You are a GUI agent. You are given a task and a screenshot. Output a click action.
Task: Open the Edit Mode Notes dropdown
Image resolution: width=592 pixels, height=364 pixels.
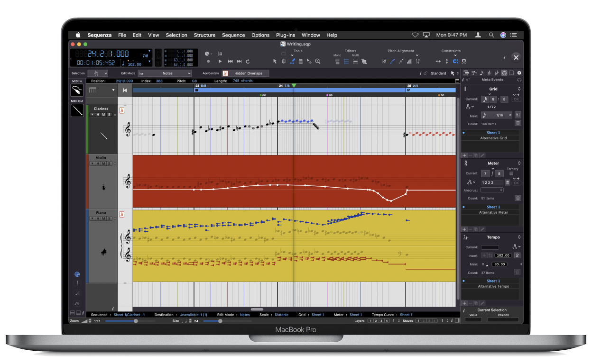click(165, 73)
